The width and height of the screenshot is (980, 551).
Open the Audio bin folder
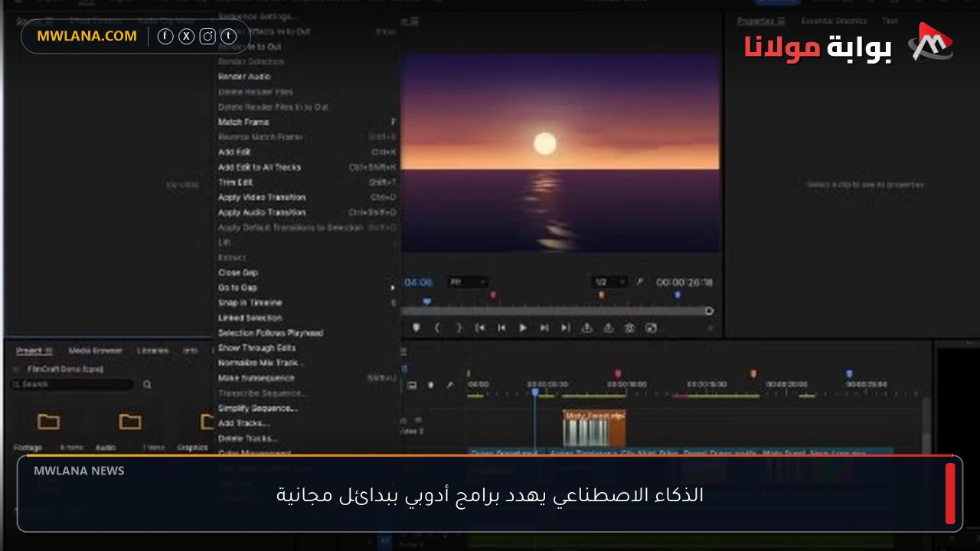129,422
